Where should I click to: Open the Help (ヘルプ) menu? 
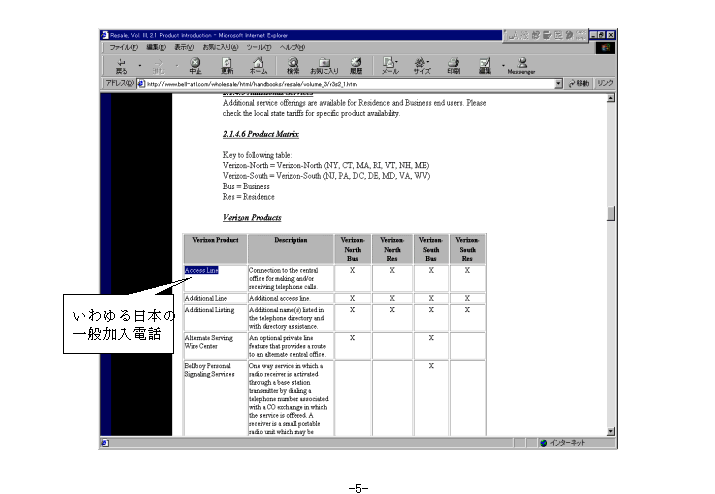(292, 47)
